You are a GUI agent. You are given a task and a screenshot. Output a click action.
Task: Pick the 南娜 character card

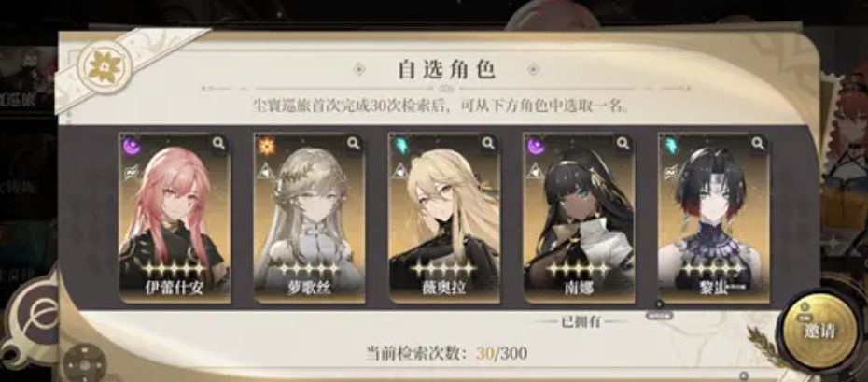[x=579, y=218]
